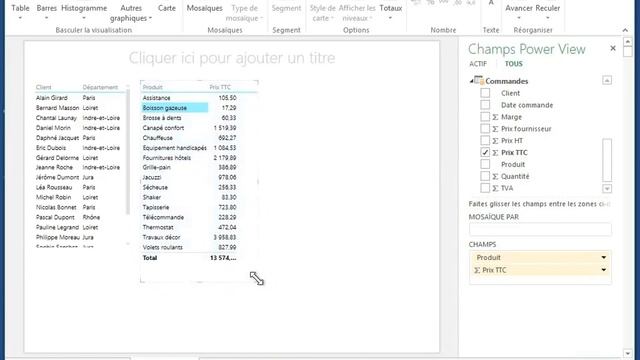Select client Nicolas Bonnet

click(56, 207)
